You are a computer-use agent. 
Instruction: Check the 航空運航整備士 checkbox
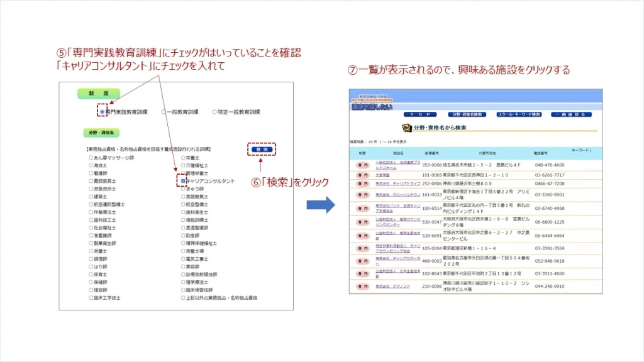[x=91, y=204]
